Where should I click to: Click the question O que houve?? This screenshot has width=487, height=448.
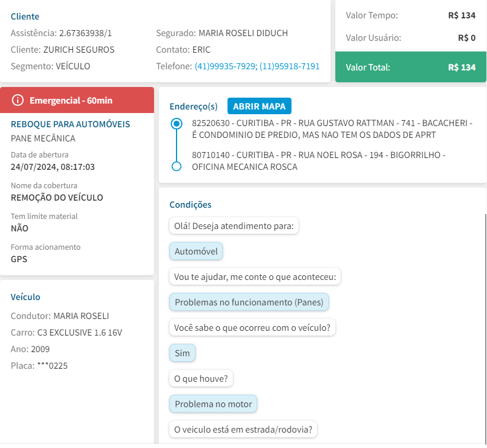coord(201,379)
